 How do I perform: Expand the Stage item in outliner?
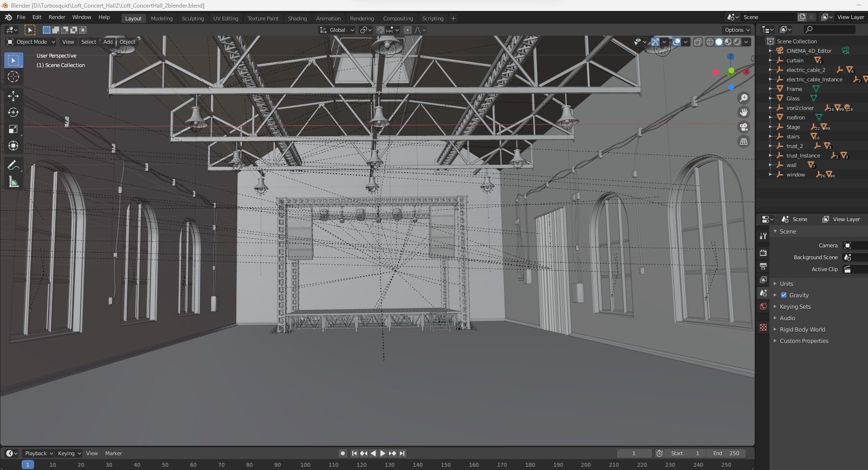(x=770, y=127)
